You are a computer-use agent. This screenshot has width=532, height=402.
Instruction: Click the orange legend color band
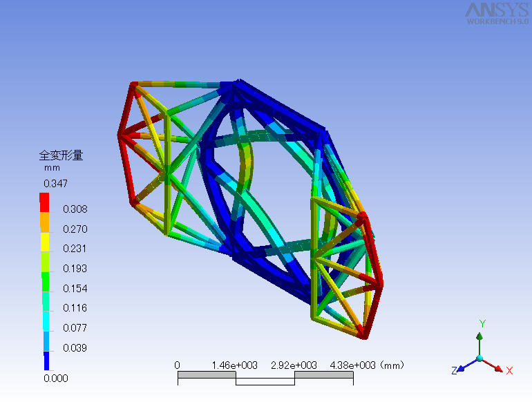44,222
